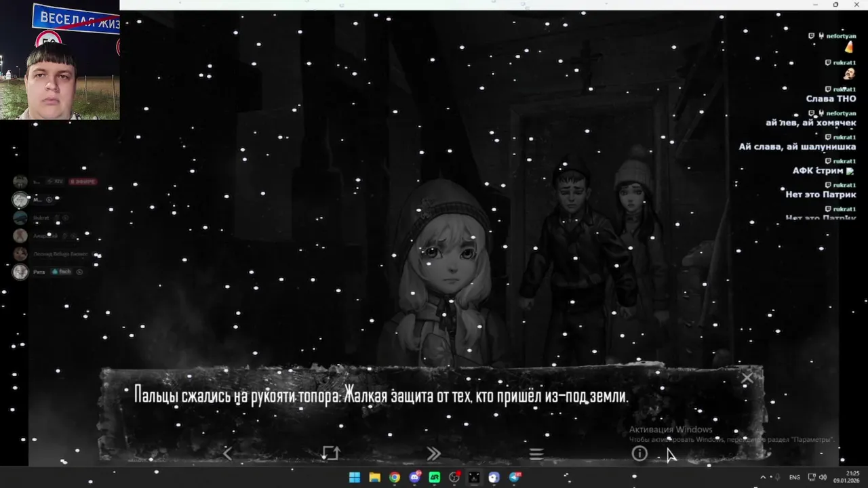Screen dimensions: 868x488
Task: Open File Explorer from the taskbar
Action: tap(374, 477)
